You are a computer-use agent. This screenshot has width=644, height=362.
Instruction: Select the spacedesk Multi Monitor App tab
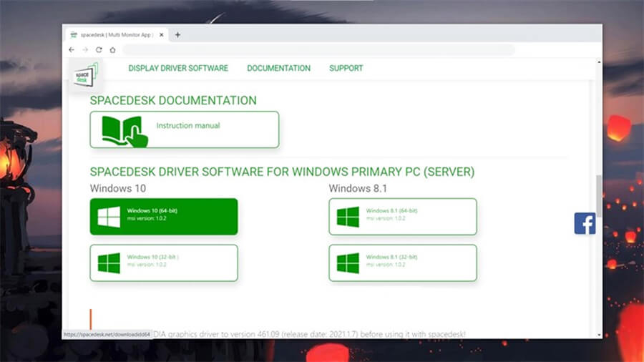117,35
